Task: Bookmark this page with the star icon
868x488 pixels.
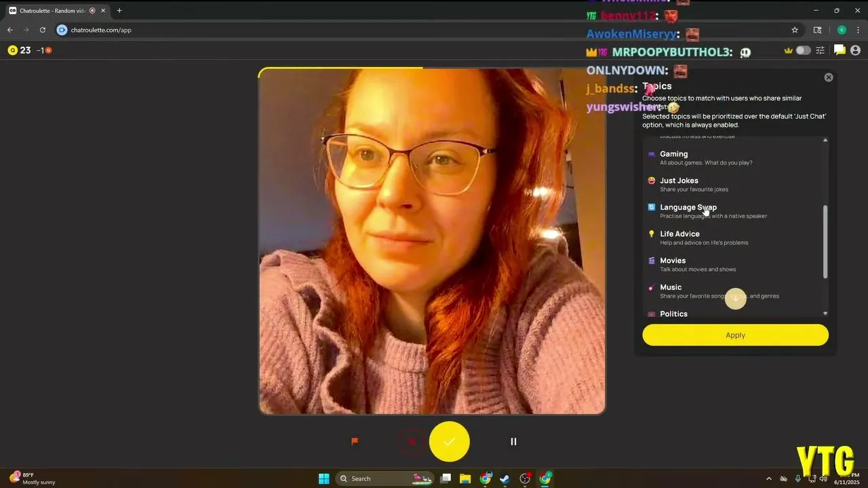Action: coord(795,30)
